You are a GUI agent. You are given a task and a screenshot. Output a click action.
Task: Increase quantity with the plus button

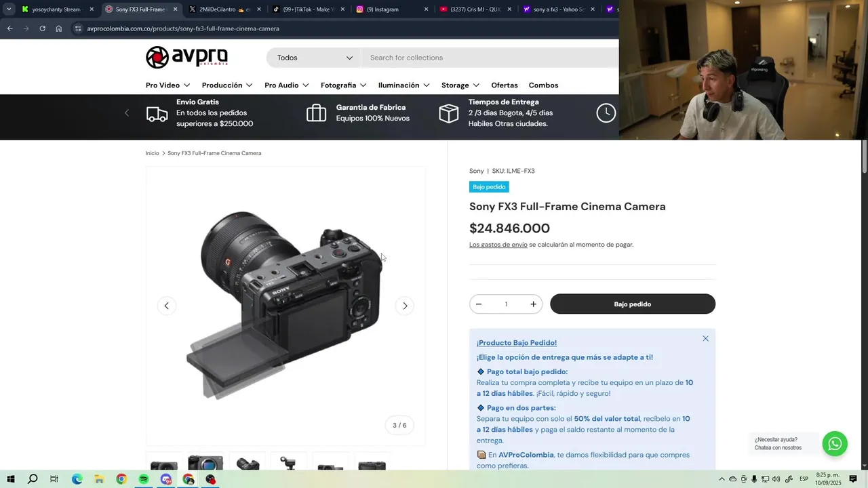click(533, 304)
